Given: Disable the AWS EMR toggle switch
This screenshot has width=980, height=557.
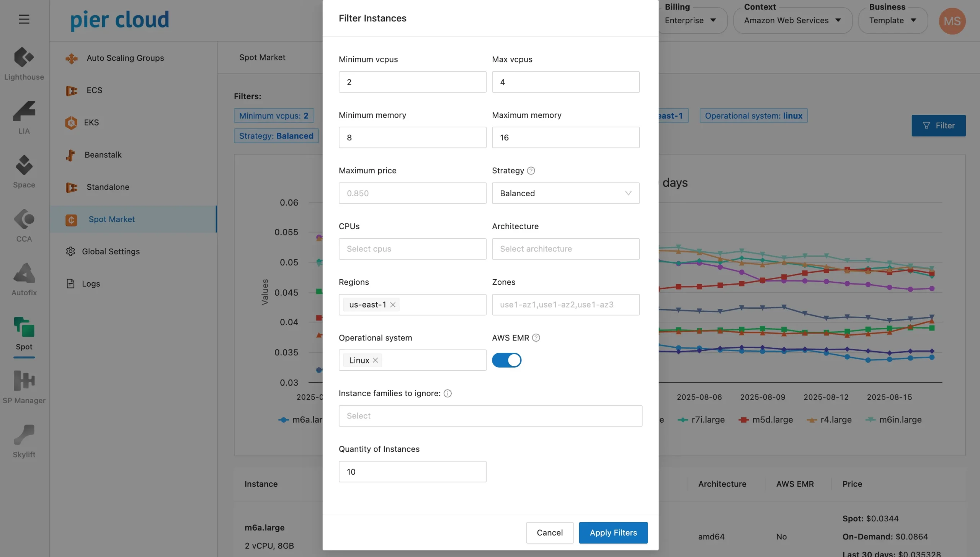Looking at the screenshot, I should tap(506, 360).
